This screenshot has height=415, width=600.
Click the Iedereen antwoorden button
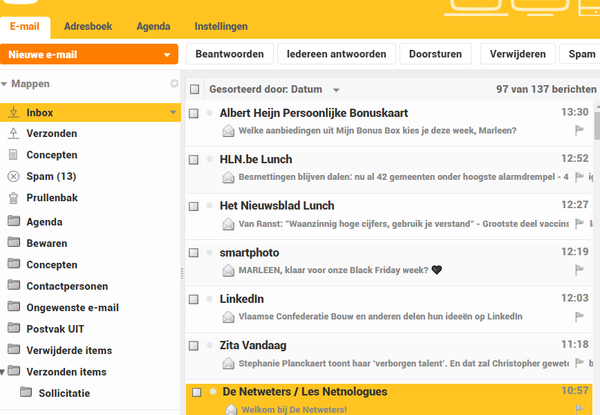[336, 54]
